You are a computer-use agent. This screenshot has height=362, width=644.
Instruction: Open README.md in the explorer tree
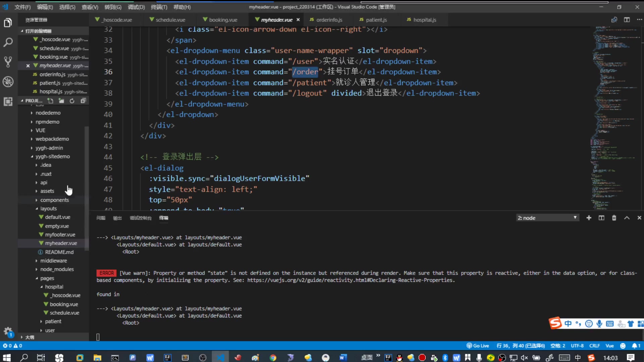pyautogui.click(x=59, y=252)
